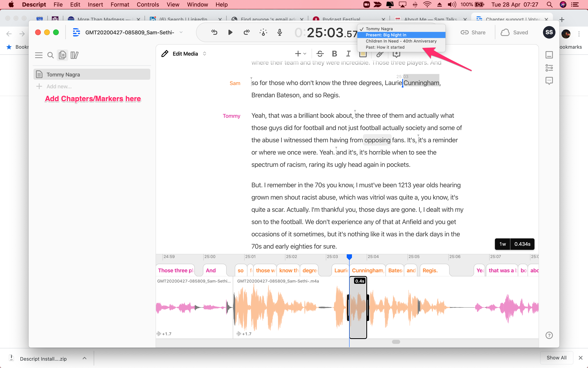Open the comments panel icon

pyautogui.click(x=549, y=81)
